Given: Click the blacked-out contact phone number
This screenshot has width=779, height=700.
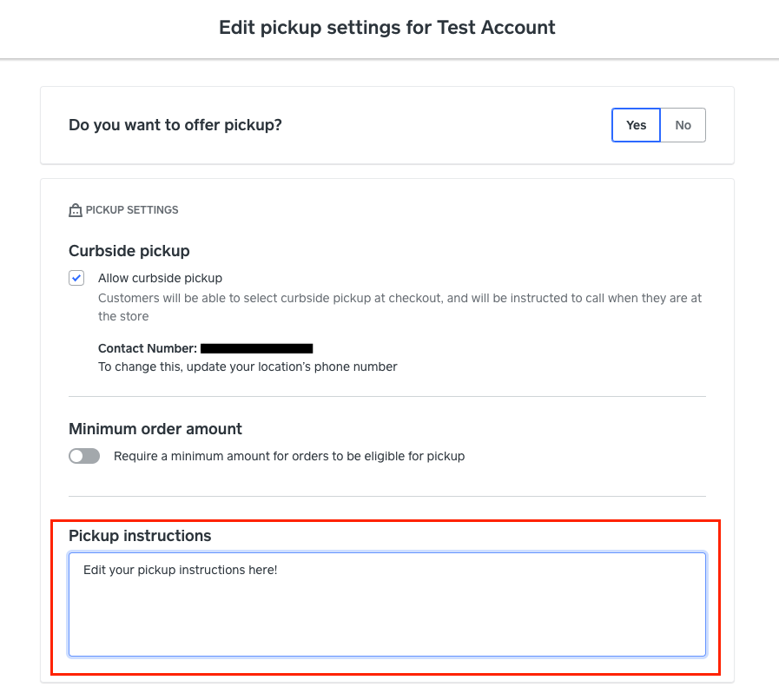Looking at the screenshot, I should click(x=256, y=348).
